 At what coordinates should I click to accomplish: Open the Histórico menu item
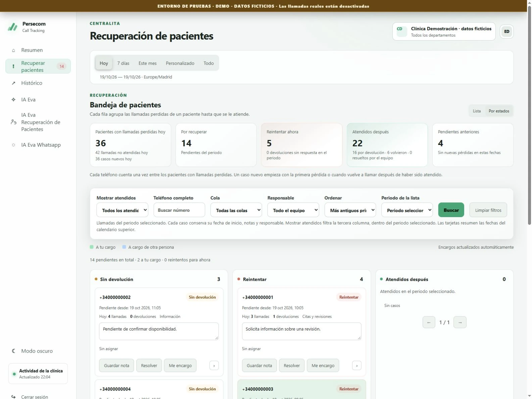pos(38,83)
